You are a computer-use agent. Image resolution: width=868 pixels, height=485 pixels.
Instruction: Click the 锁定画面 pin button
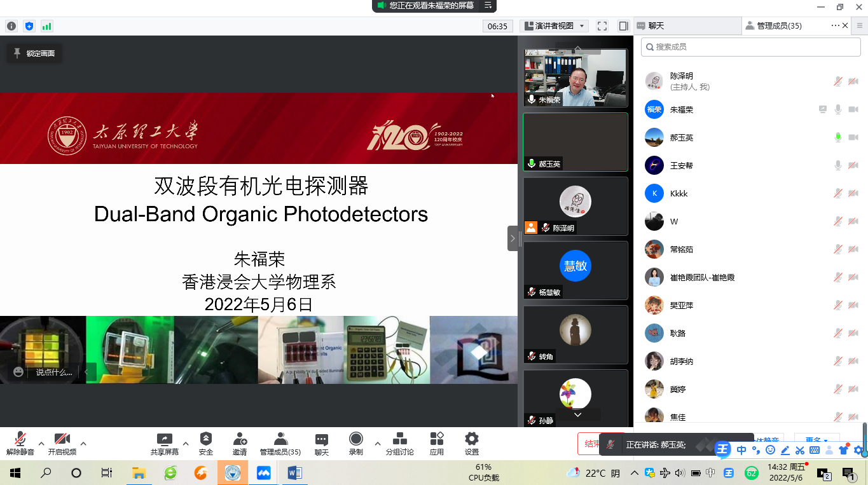(34, 53)
